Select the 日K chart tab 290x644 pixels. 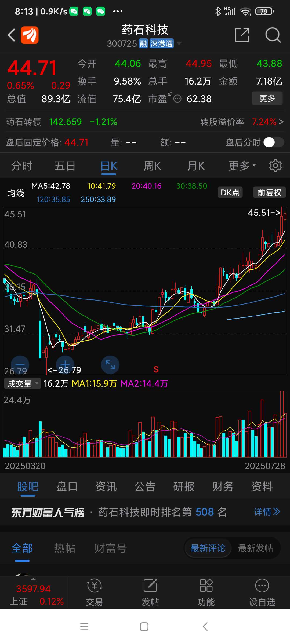109,166
